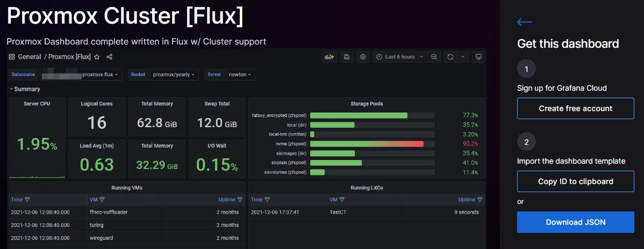The height and width of the screenshot is (249, 644).
Task: Click the 90.2% nvme usage value
Action: tap(470, 144)
